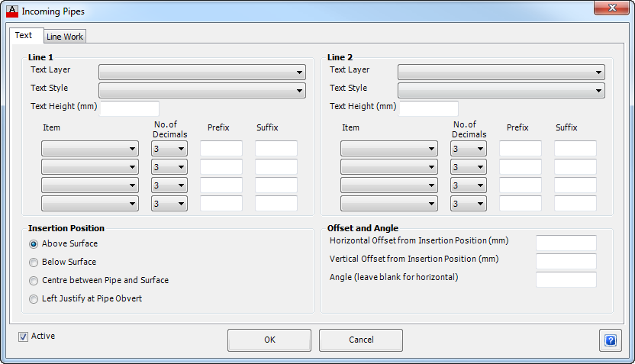Toggle the Active checkbox

(x=23, y=337)
